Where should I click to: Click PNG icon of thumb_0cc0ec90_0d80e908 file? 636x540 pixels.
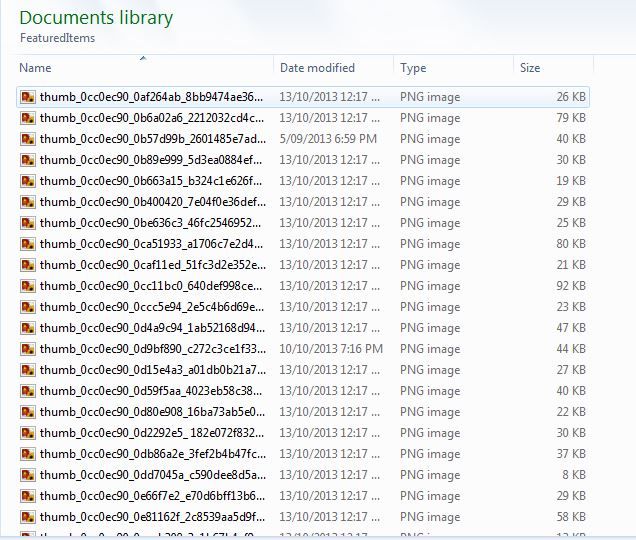pyautogui.click(x=28, y=412)
